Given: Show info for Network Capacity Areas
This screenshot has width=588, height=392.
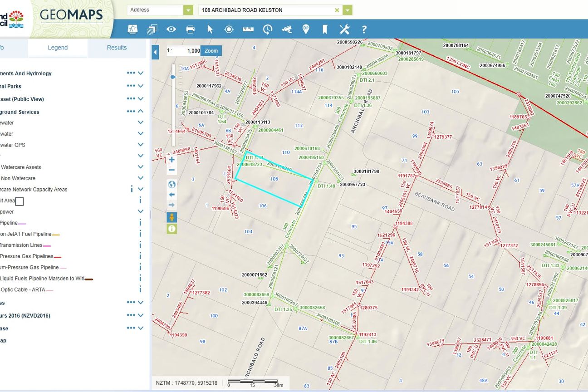Looking at the screenshot, I should pos(132,189).
